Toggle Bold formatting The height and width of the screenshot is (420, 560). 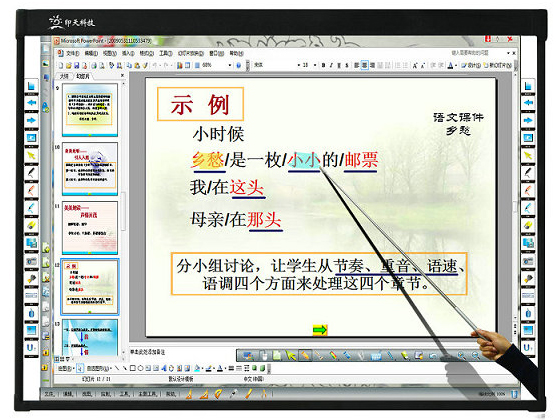point(323,65)
